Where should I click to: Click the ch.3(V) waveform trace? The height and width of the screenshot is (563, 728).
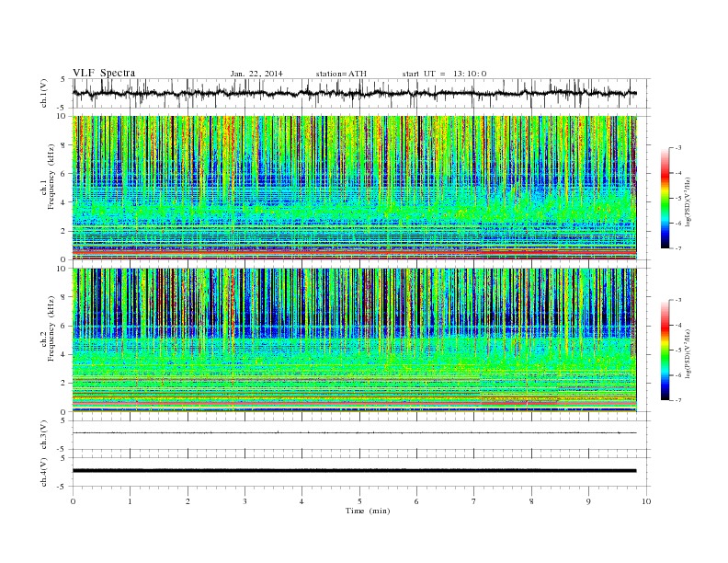(x=354, y=433)
